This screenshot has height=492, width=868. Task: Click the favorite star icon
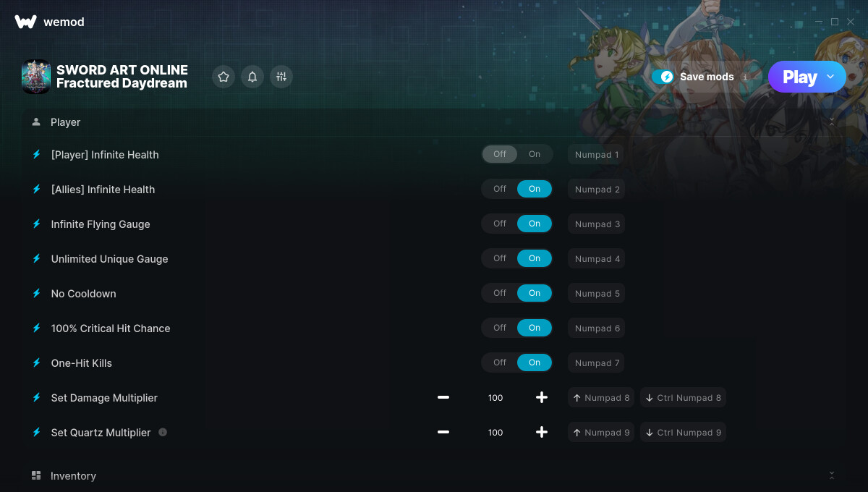[224, 77]
